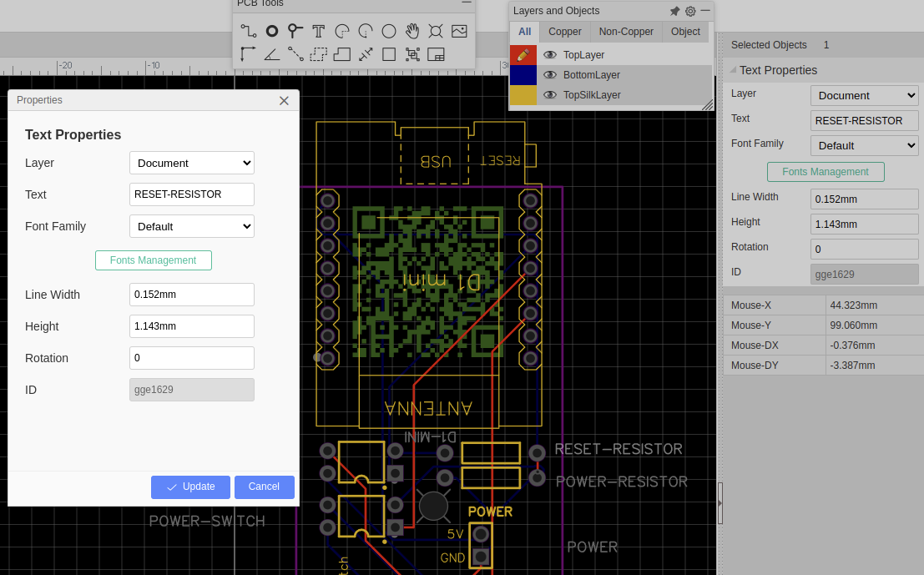Click Cancel in the Properties dialog
This screenshot has height=575, width=924.
click(264, 487)
